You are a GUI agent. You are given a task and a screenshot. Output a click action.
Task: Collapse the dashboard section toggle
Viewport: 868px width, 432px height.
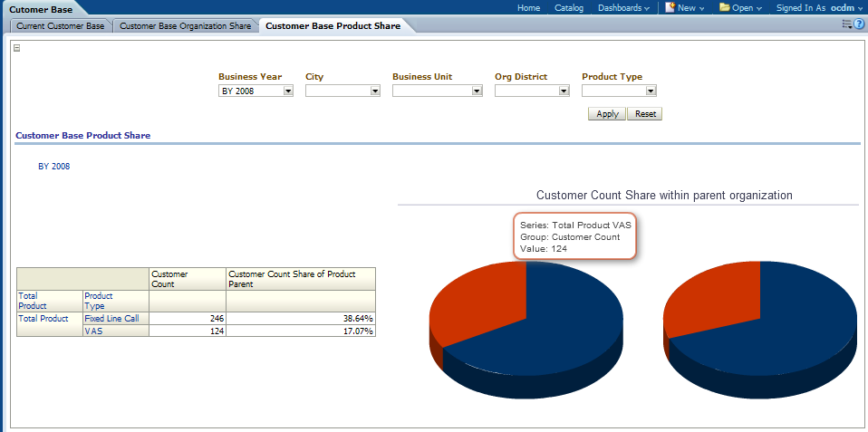tap(16, 48)
